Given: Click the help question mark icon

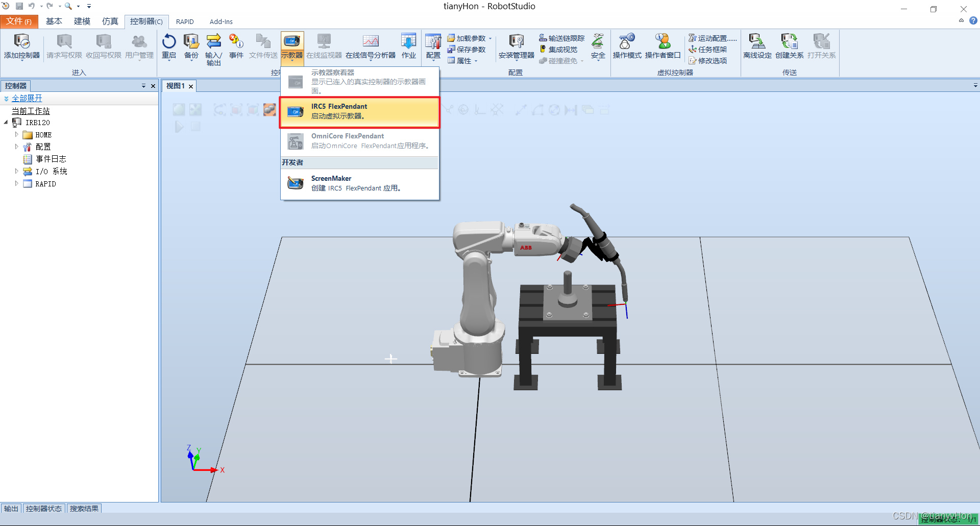Looking at the screenshot, I should 973,21.
